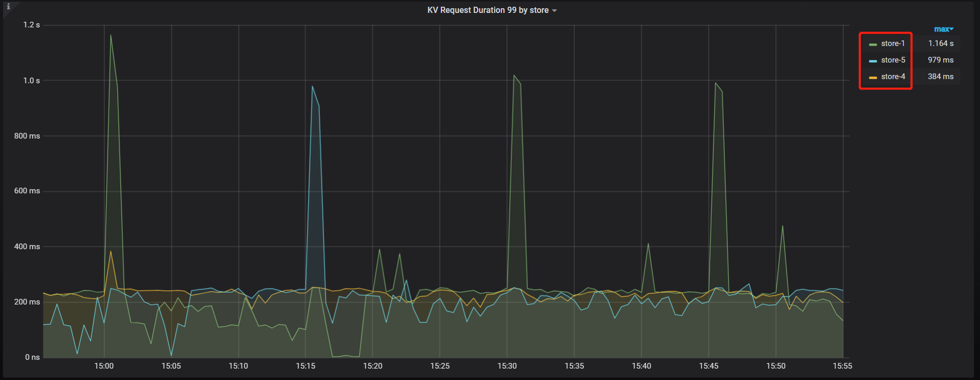Open the KV Request Duration 99 panel title menu
The image size is (980, 380).
pyautogui.click(x=492, y=10)
